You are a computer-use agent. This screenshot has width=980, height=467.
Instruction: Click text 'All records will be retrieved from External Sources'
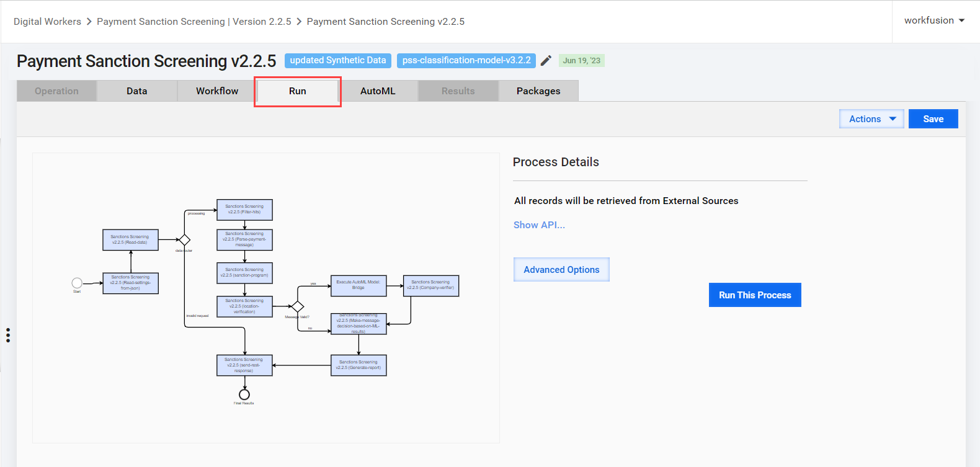[626, 201]
